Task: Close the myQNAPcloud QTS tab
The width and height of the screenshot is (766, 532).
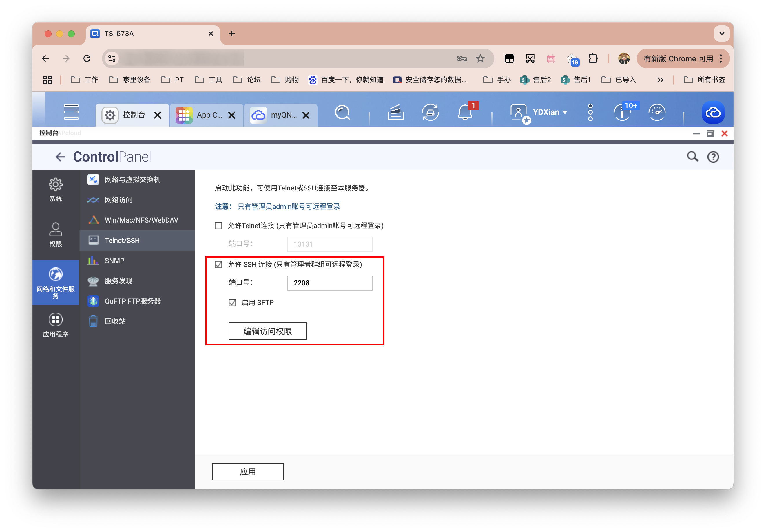Action: 306,115
